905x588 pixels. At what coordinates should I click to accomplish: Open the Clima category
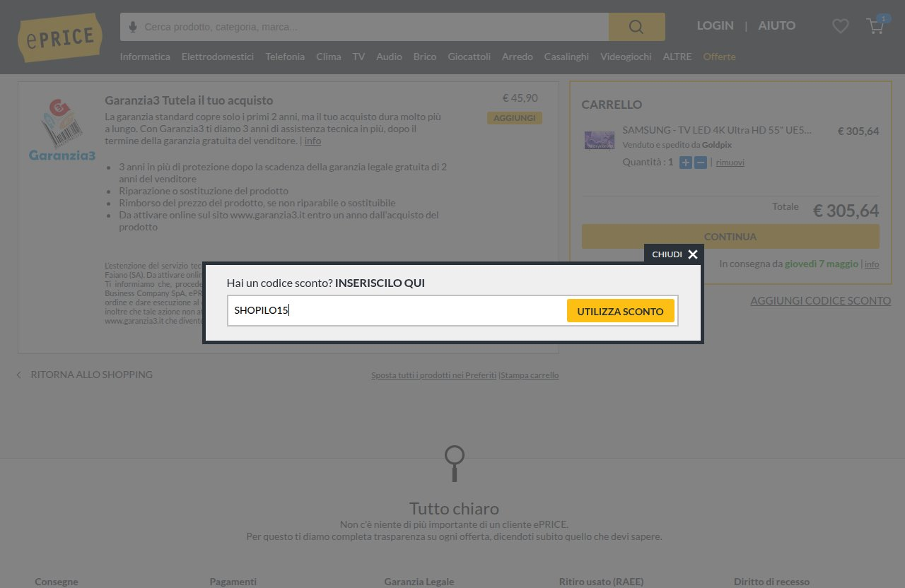tap(329, 57)
